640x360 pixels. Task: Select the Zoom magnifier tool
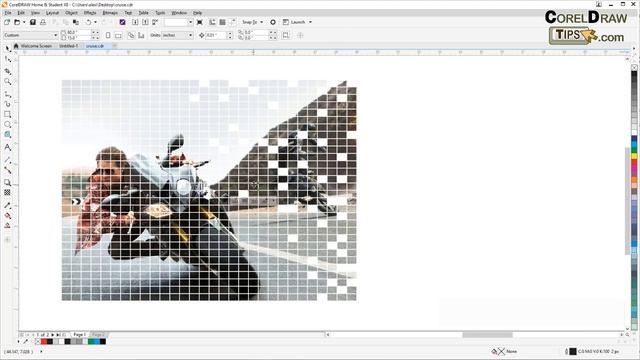click(7, 82)
